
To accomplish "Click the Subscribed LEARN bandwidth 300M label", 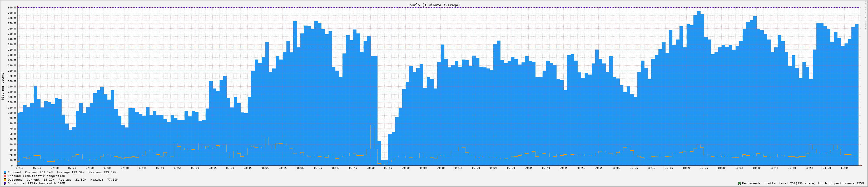I will pos(36,183).
